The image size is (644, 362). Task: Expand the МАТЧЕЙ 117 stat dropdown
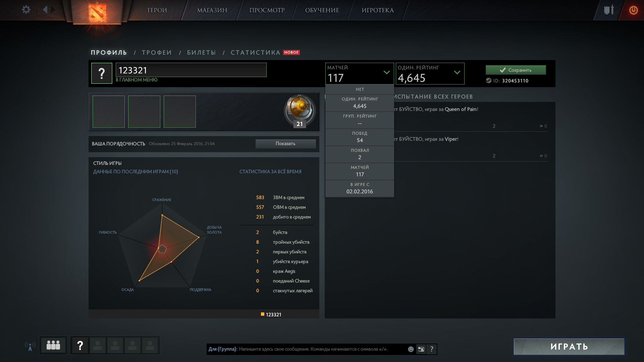pos(360,73)
